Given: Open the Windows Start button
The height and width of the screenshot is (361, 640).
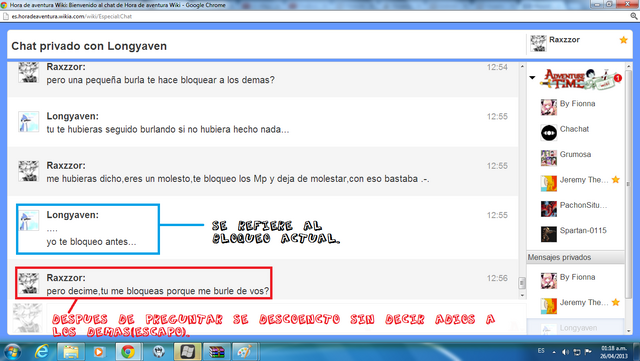Looking at the screenshot, I should (x=12, y=352).
